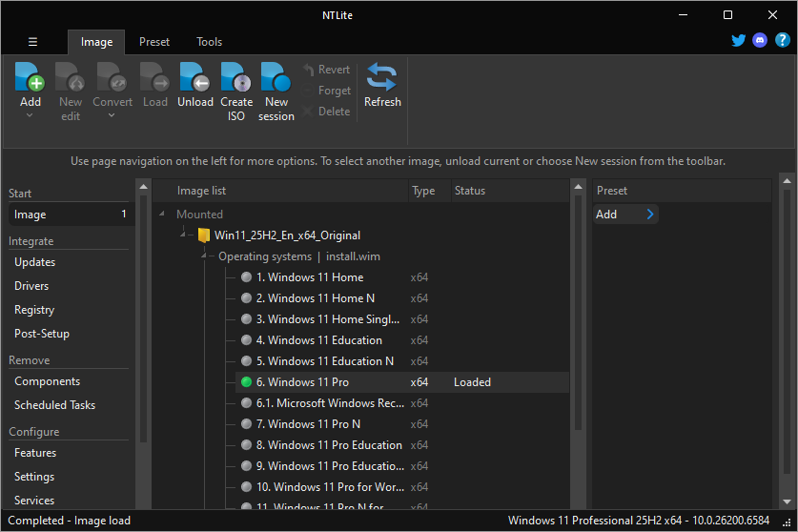Open dropdown arrow under Add button
798x532 pixels.
[31, 115]
